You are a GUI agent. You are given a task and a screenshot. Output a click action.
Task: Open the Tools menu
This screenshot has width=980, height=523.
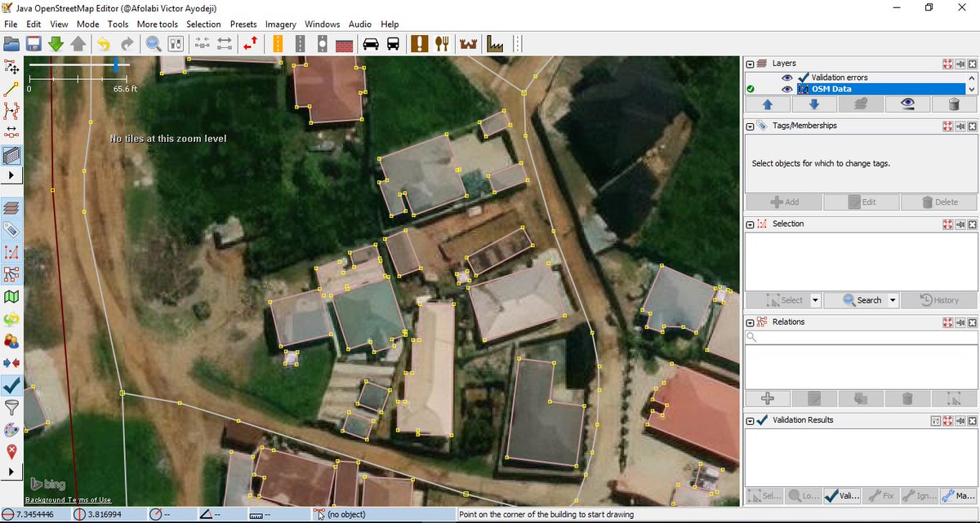118,24
